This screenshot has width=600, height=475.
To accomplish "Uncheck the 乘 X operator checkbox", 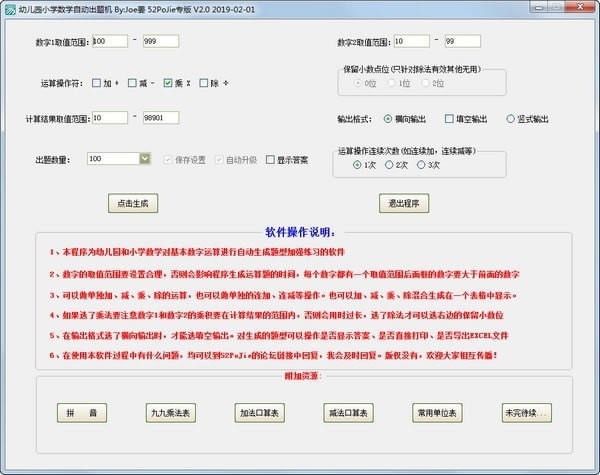I will (x=170, y=83).
